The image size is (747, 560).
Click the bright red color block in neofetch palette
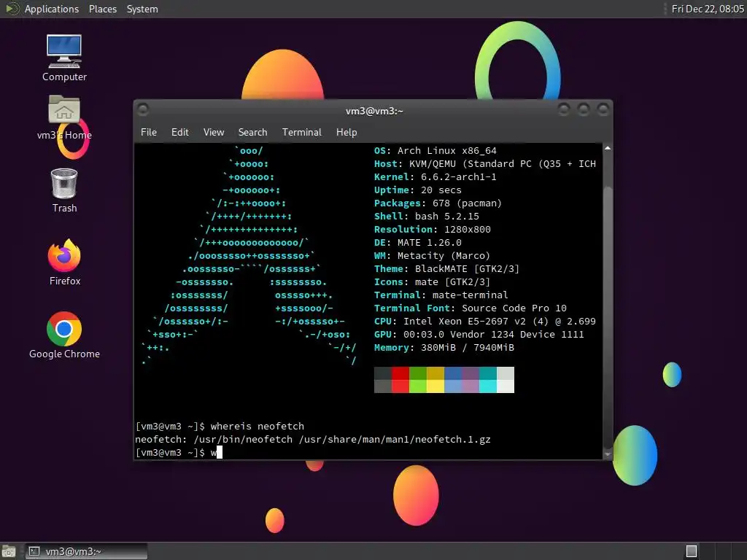pos(400,386)
